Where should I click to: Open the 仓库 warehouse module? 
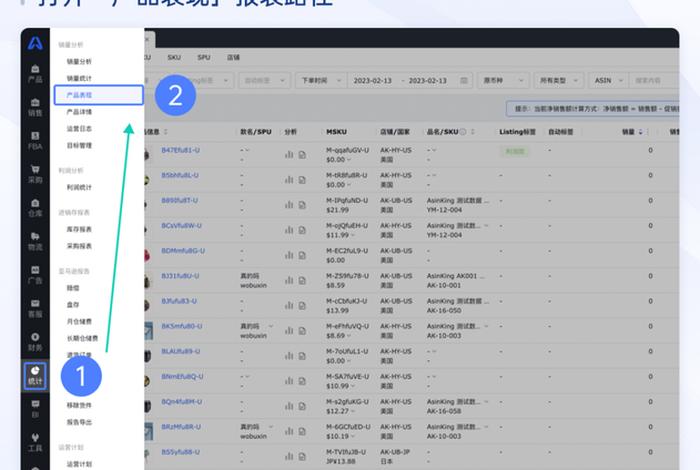[x=35, y=208]
